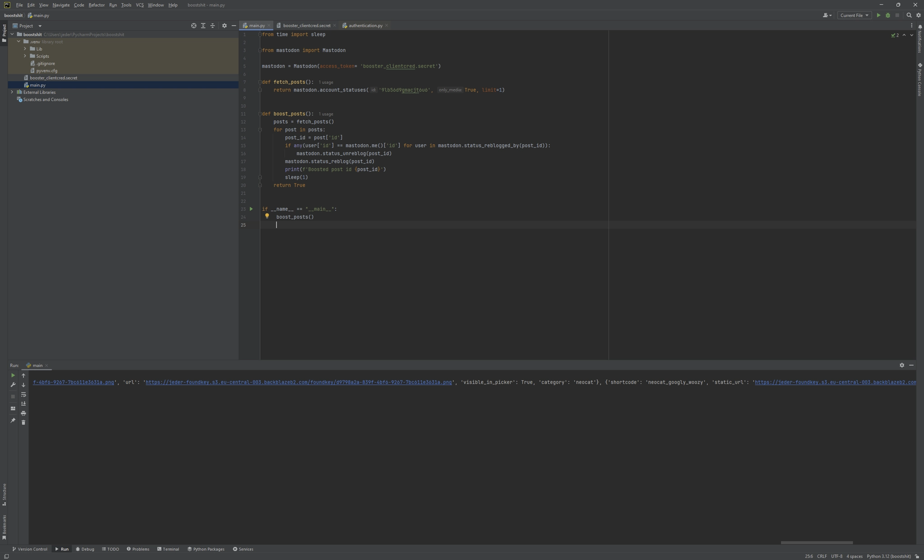The image size is (924, 560).
Task: Open the backblazeb2 url link in console
Action: pos(298,382)
